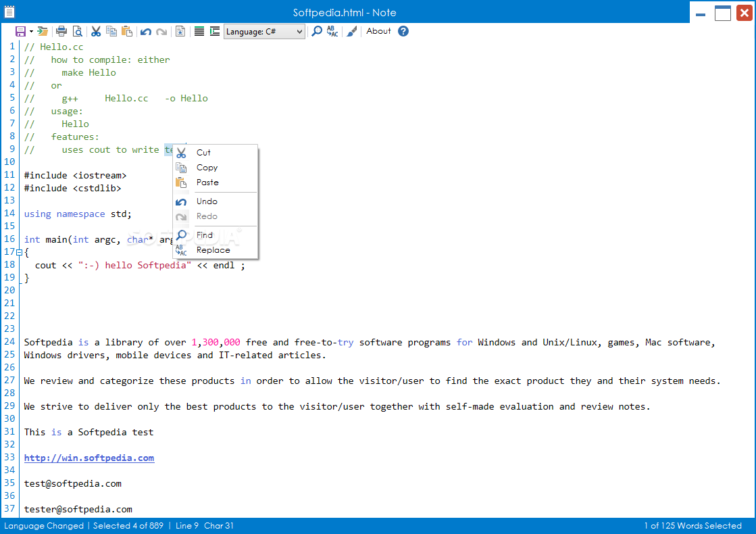Close the Note window
Screen dimensions: 756x534
click(745, 13)
